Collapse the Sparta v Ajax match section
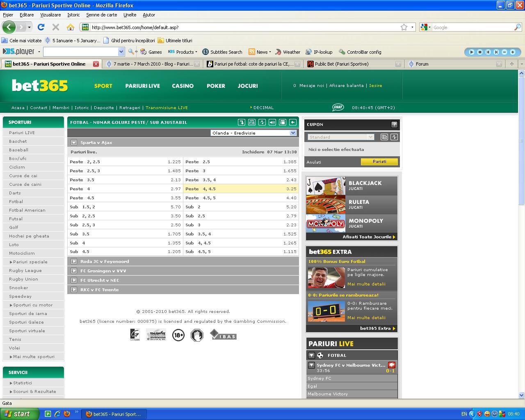This screenshot has height=420, width=525. 74,143
